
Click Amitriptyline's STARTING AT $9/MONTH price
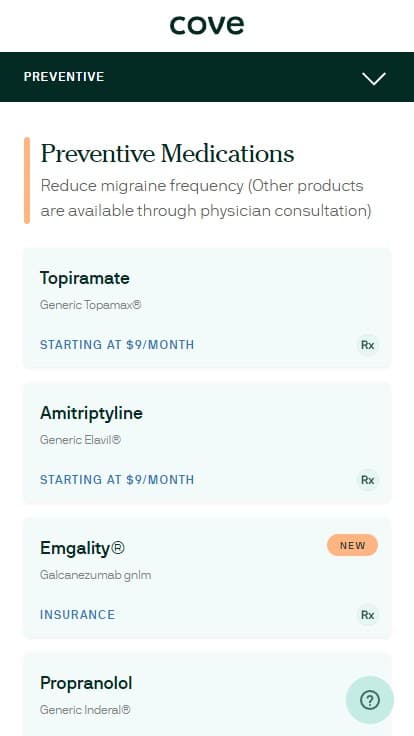117,480
